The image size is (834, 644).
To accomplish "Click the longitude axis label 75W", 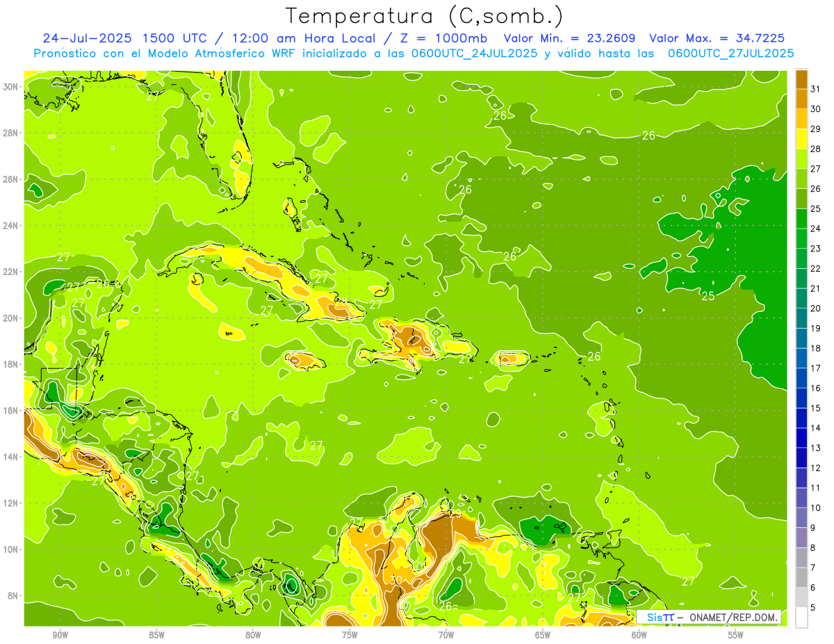I will point(350,635).
